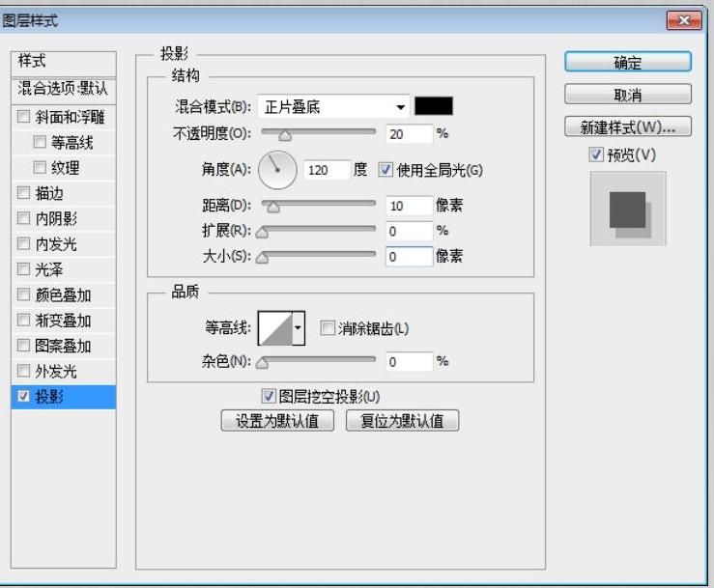Click the 确定 button
The width and height of the screenshot is (714, 588).
coord(627,62)
